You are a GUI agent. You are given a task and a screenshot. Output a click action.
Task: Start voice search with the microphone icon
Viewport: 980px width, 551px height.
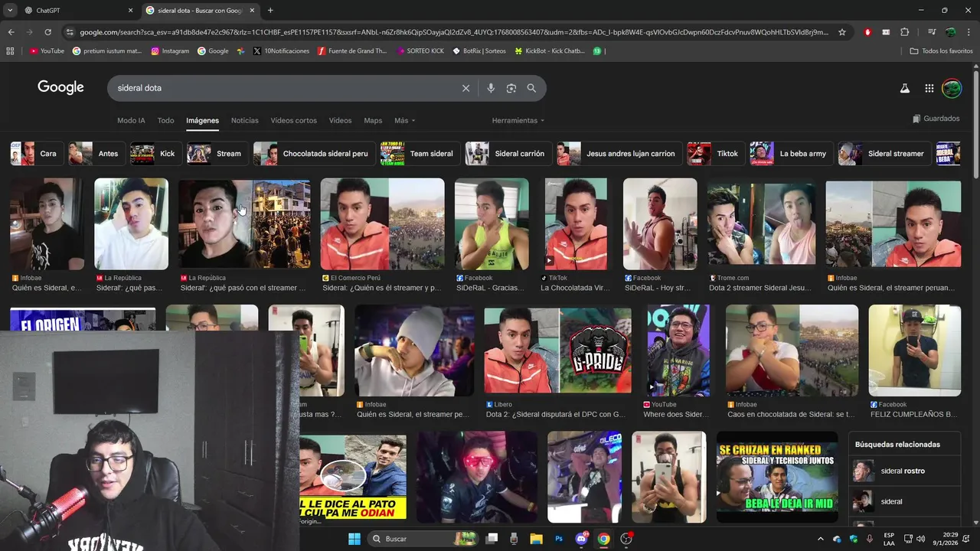coord(491,88)
